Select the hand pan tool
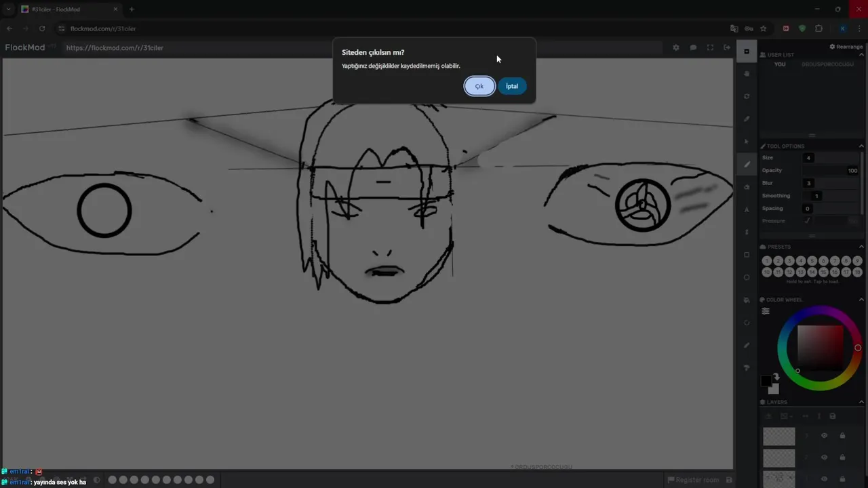Image resolution: width=868 pixels, height=488 pixels. [747, 73]
